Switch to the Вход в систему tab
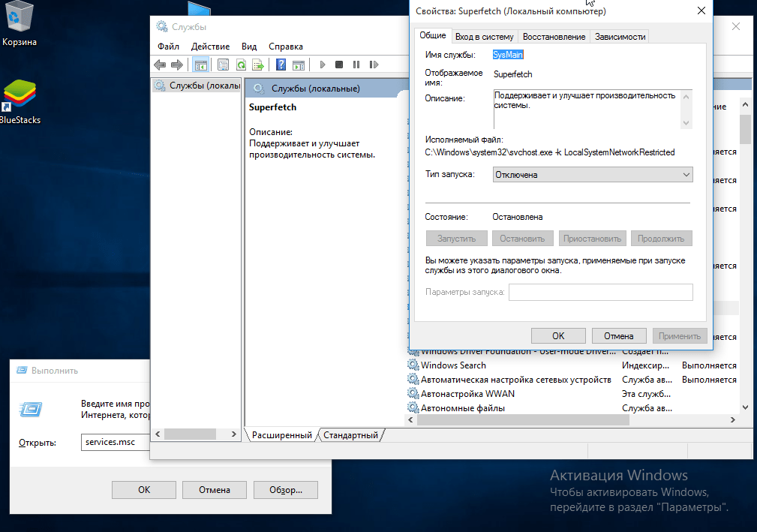Screen dimensions: 757x532 pos(485,37)
